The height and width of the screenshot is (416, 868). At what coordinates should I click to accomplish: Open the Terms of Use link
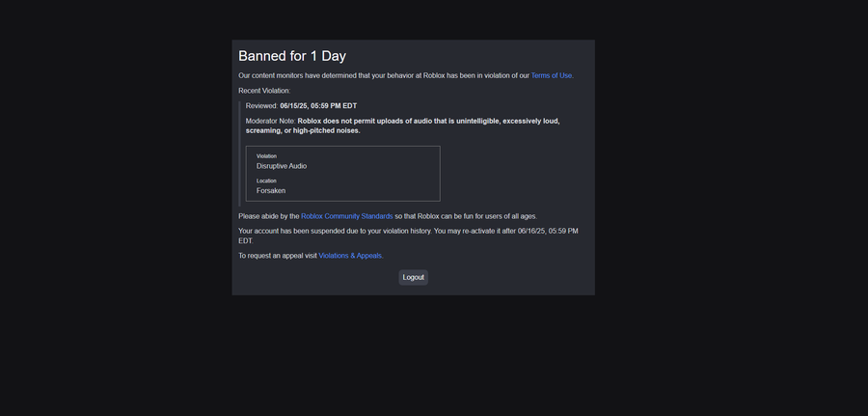pos(552,76)
